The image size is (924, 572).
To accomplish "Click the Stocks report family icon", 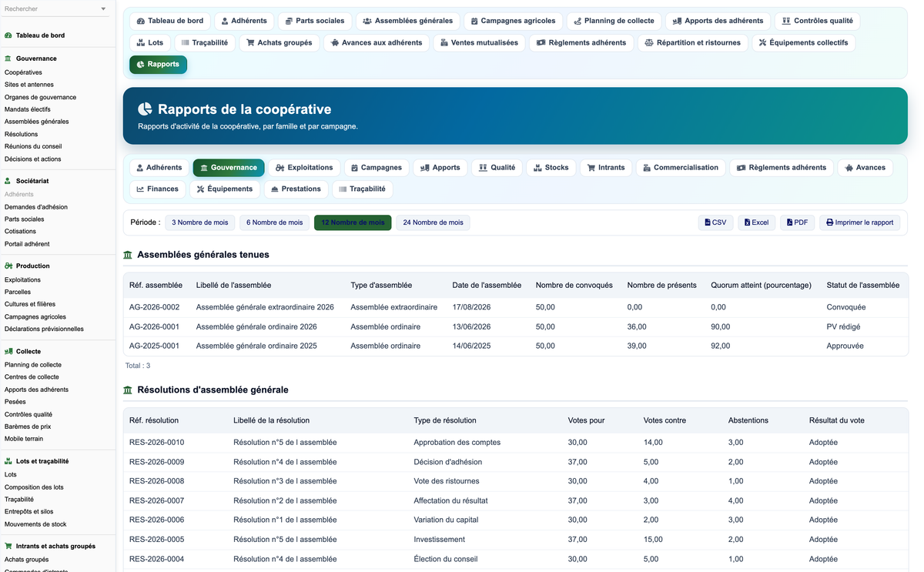I will 537,168.
